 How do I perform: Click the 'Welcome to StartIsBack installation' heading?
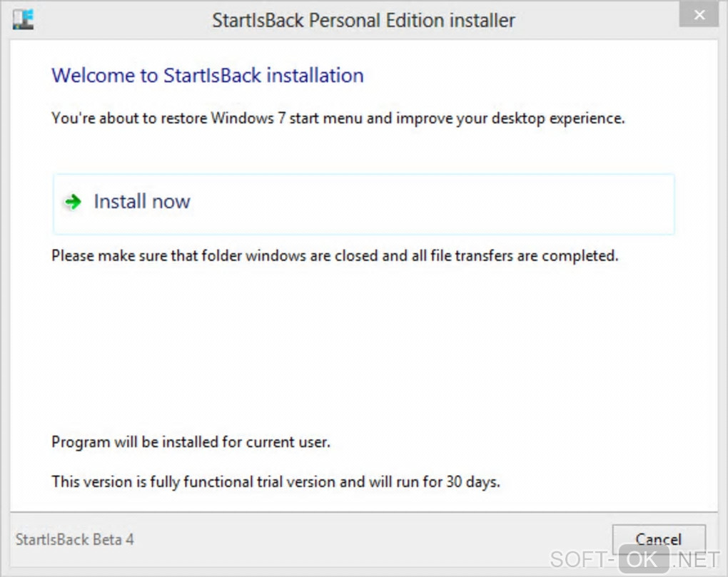208,76
